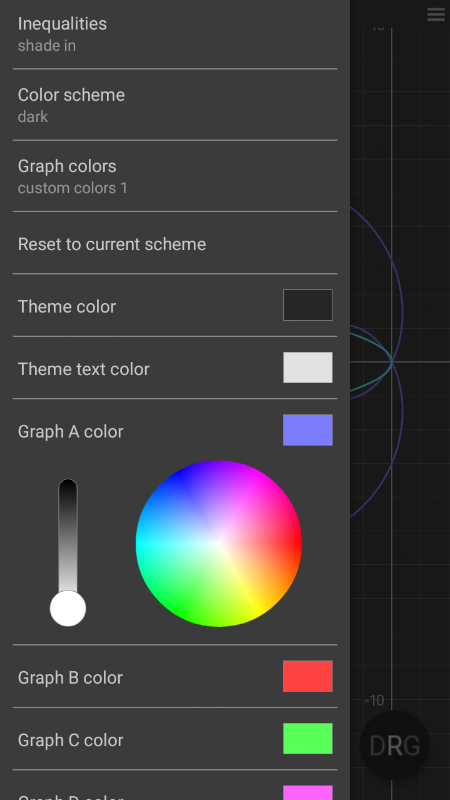Pick red on the color wheel
Screen dimensions: 450x800
coord(297,543)
